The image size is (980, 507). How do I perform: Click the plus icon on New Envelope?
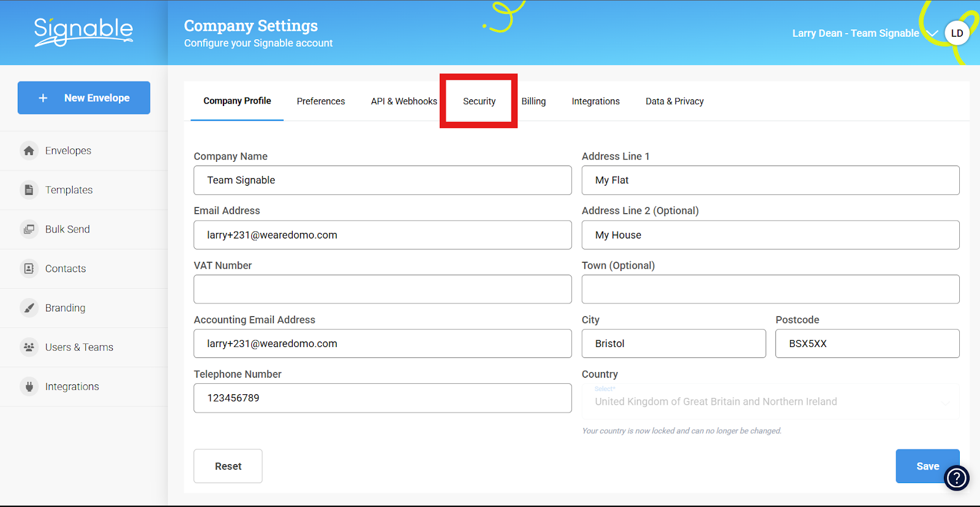coord(43,98)
